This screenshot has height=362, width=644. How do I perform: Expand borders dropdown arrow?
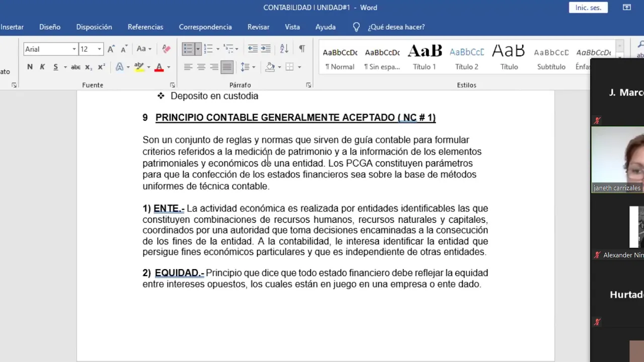coord(299,67)
